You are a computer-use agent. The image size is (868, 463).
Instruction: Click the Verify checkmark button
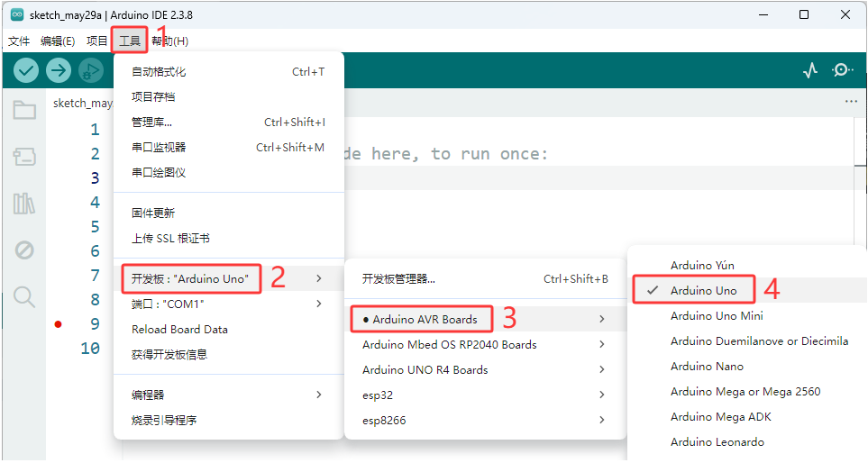(x=25, y=70)
